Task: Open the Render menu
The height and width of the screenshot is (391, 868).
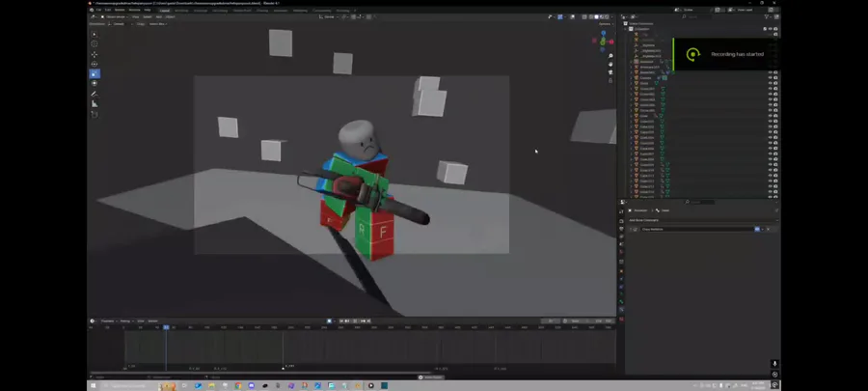Action: pos(120,10)
